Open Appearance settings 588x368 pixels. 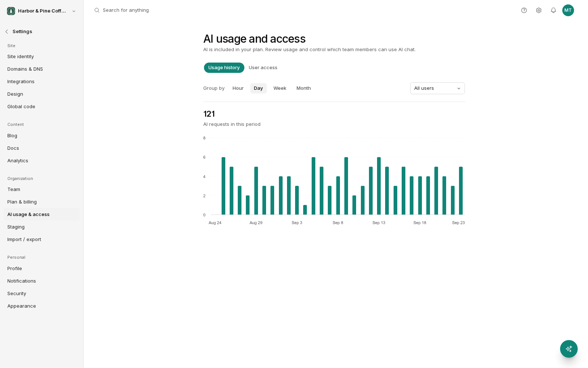pos(42,306)
